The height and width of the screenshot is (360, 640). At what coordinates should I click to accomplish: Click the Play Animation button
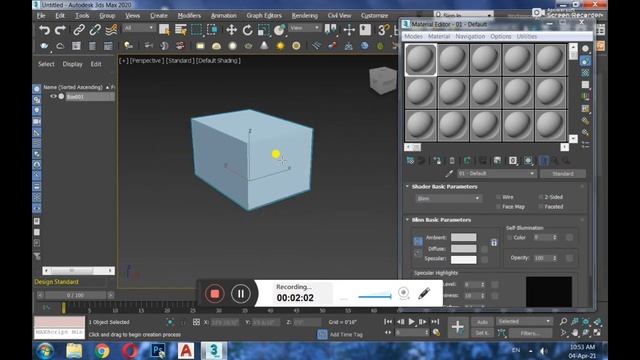pyautogui.click(x=411, y=322)
